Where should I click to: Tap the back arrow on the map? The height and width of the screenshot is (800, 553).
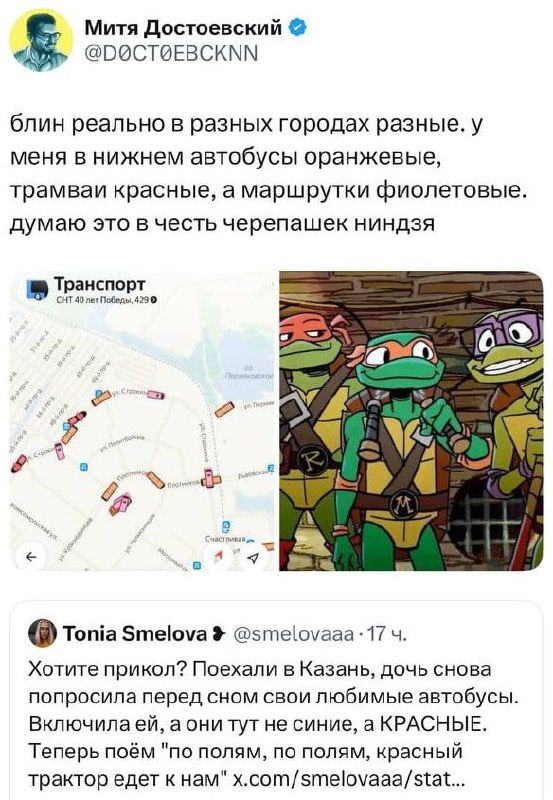(31, 557)
